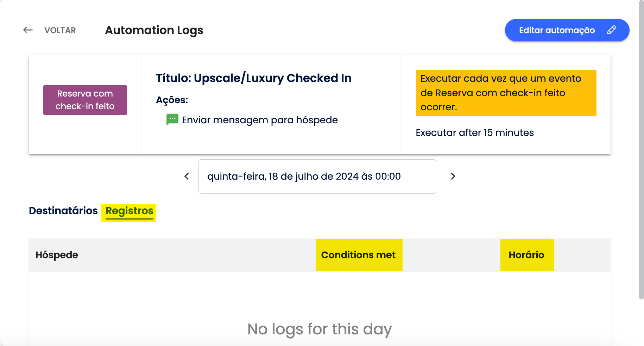Click the pencil edit icon
644x346 pixels.
pyautogui.click(x=612, y=30)
